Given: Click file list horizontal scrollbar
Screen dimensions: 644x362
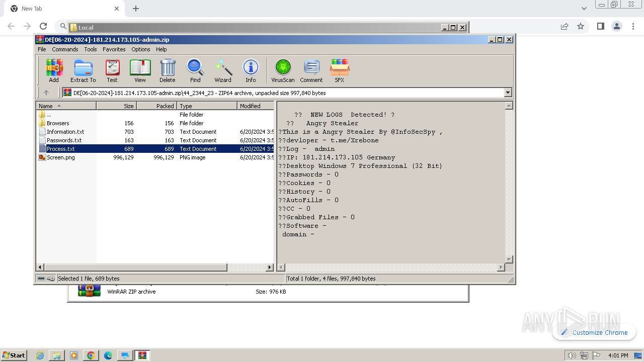Looking at the screenshot, I should [x=136, y=267].
